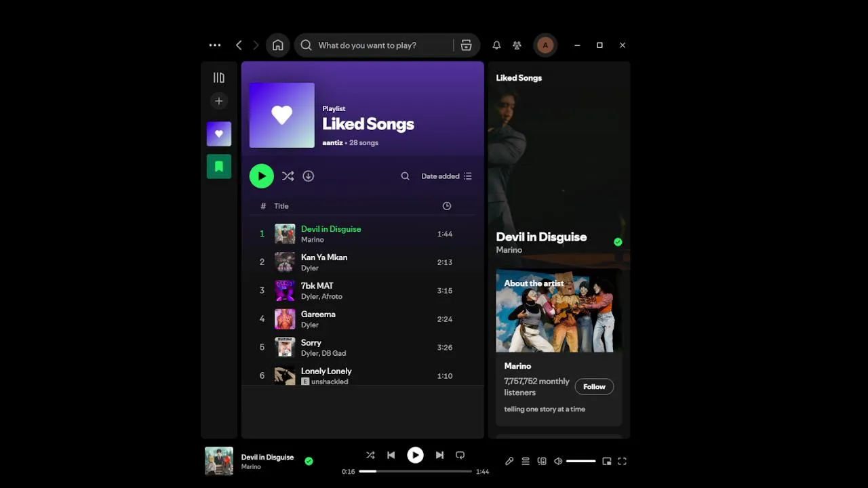
Task: Toggle shuffle in the player controls
Action: point(370,455)
